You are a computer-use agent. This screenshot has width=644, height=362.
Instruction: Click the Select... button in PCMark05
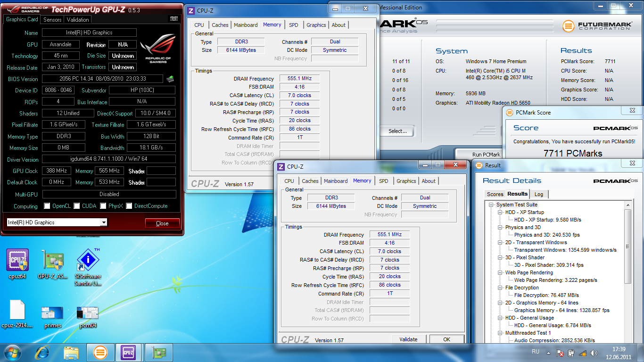click(x=398, y=131)
